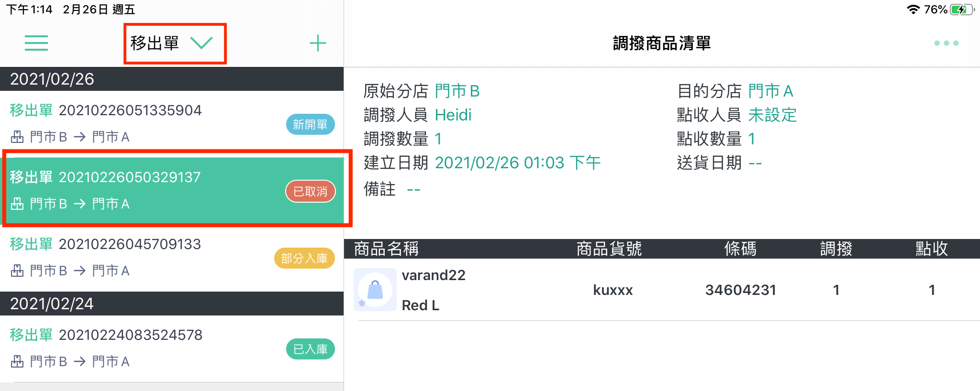Viewport: 980px width, 391px height.
Task: Open order 20210224083524578 from 02/24
Action: (172, 348)
